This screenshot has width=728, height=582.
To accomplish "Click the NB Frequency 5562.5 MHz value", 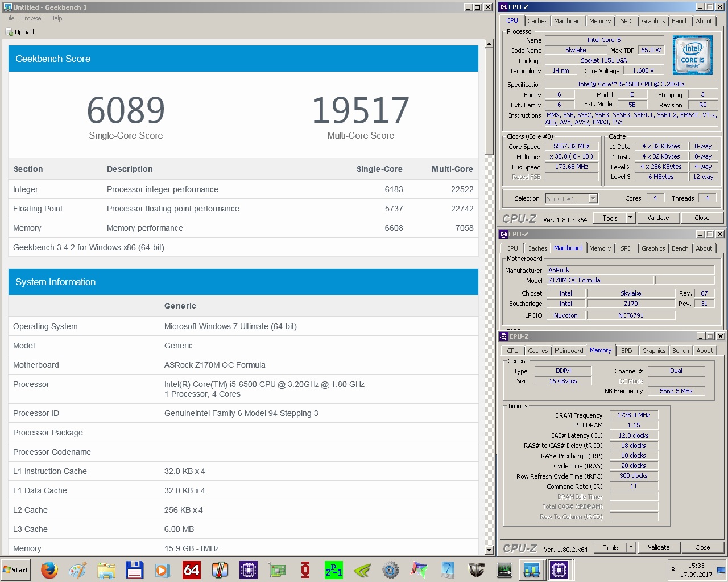I will [676, 391].
